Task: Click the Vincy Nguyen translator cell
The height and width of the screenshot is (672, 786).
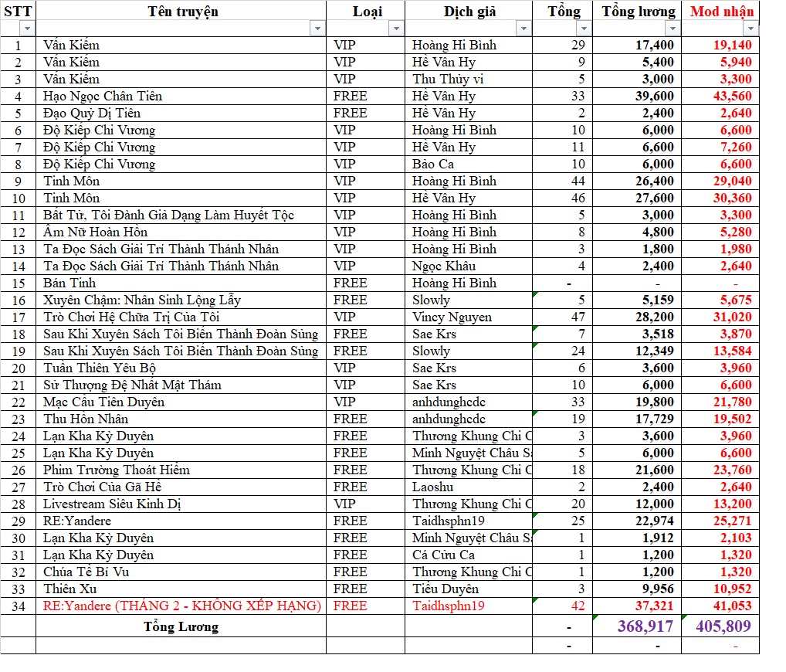Action: 452,317
